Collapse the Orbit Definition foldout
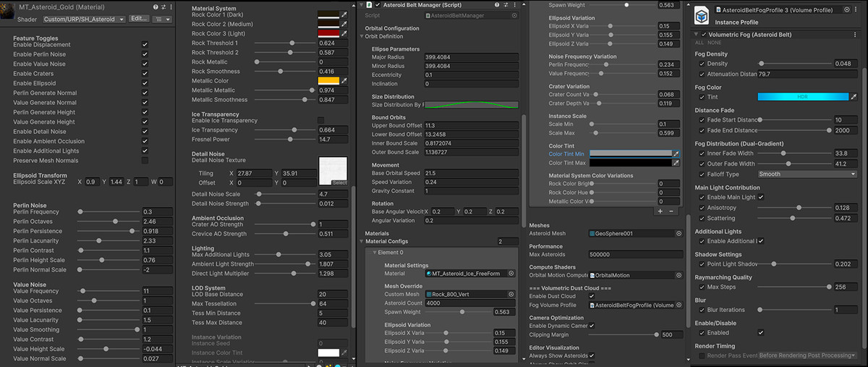 [x=360, y=36]
